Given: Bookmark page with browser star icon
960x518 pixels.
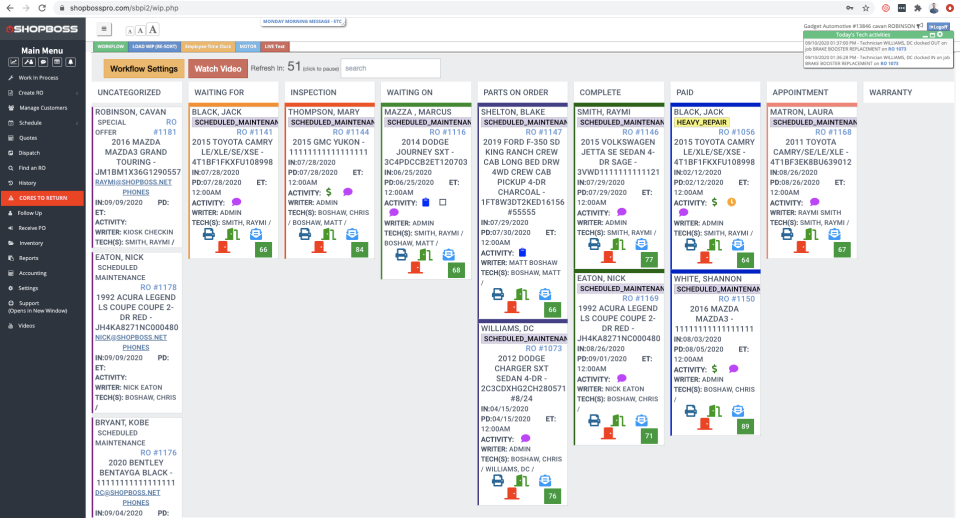Looking at the screenshot, I should (x=866, y=8).
